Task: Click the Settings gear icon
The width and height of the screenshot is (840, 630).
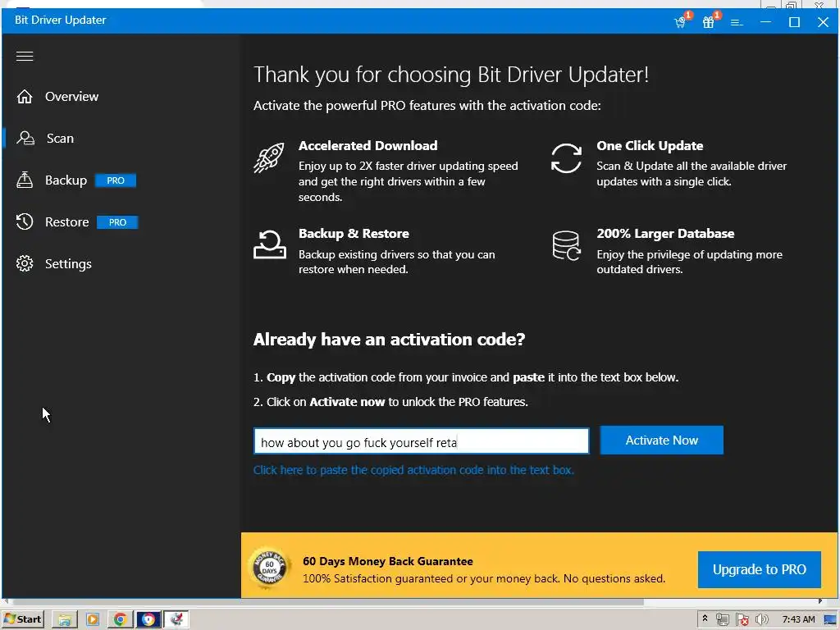Action: pyautogui.click(x=25, y=263)
